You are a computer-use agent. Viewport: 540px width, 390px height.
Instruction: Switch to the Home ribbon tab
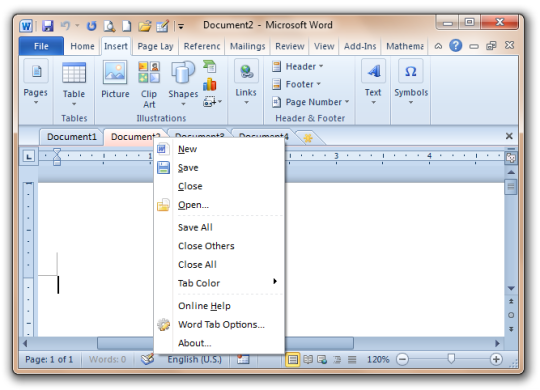click(x=82, y=46)
